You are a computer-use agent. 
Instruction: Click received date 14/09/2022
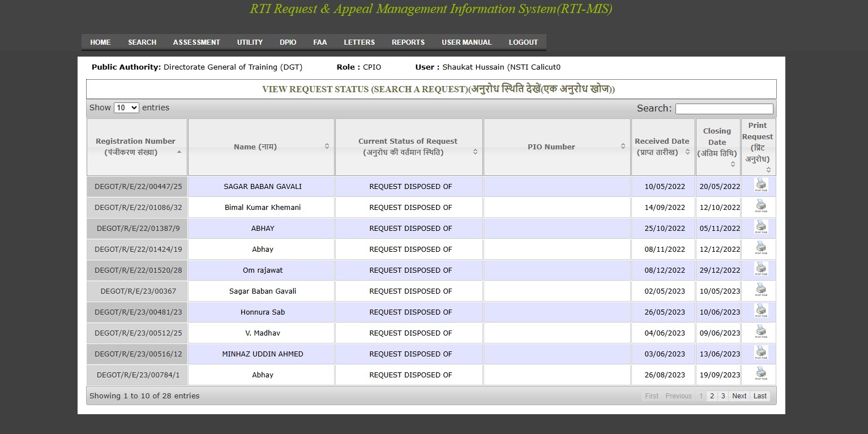(665, 207)
